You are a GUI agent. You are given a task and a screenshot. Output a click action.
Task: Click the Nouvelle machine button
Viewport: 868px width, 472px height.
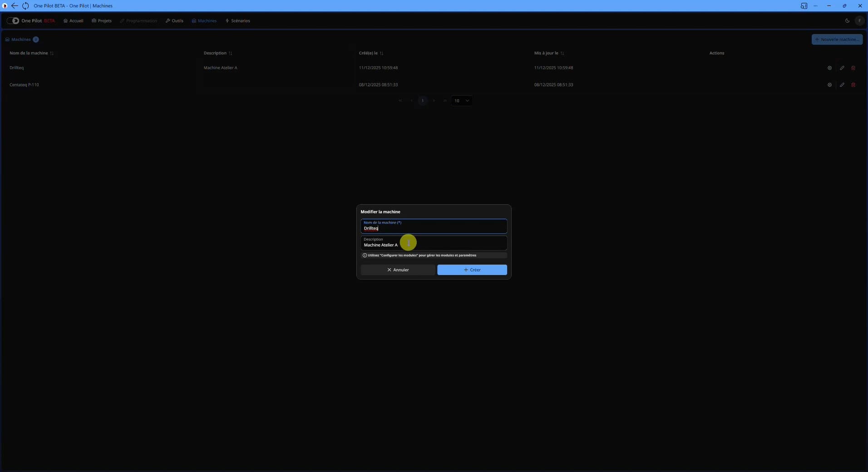pos(837,39)
